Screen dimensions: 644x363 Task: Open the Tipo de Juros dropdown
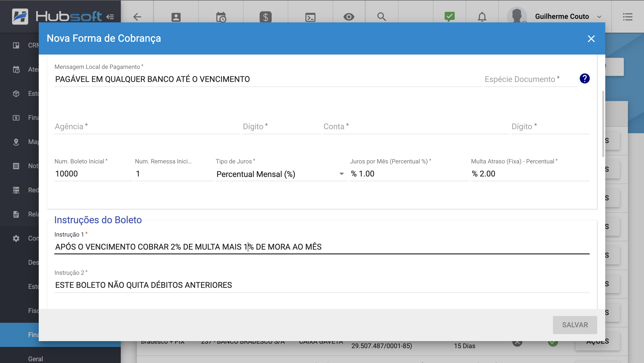(x=281, y=174)
